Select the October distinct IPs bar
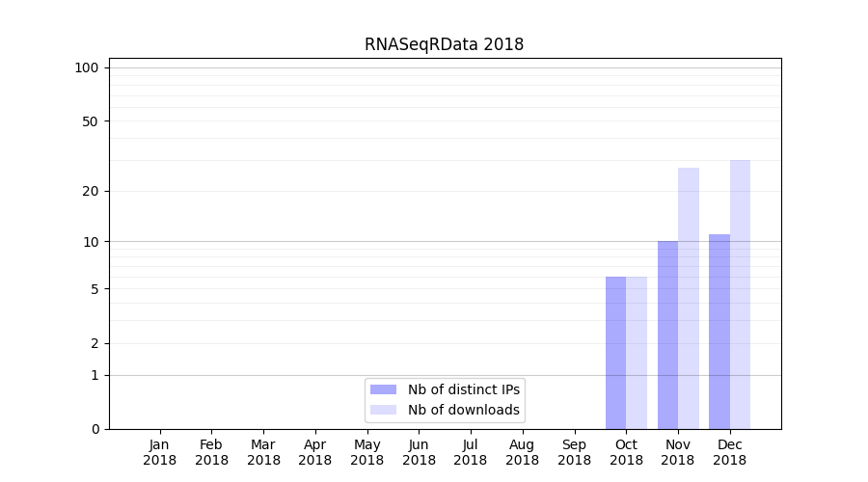868x482 pixels. pyautogui.click(x=615, y=353)
